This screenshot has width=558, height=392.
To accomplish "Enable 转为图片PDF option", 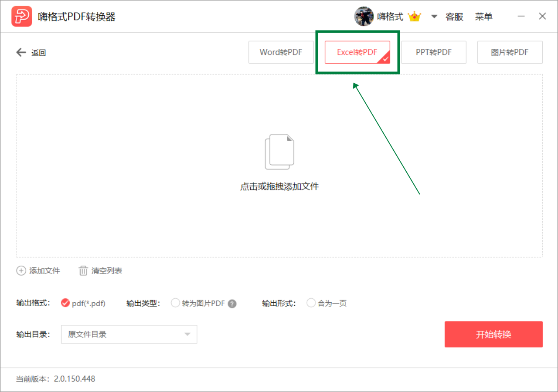I will tap(175, 303).
